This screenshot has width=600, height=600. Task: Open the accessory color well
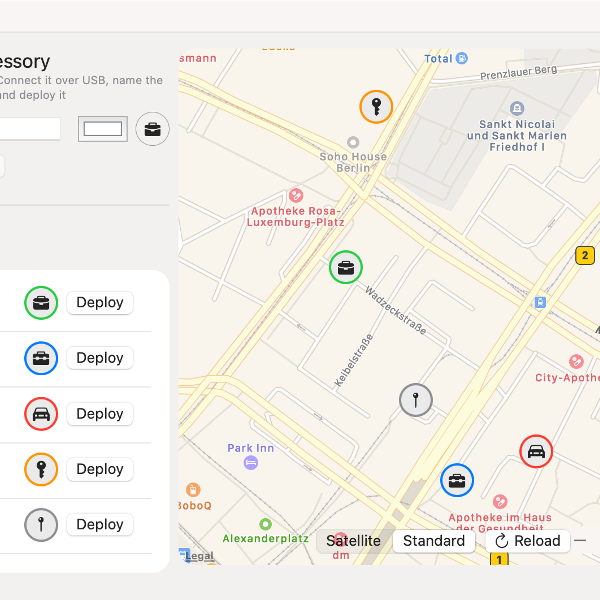click(103, 129)
